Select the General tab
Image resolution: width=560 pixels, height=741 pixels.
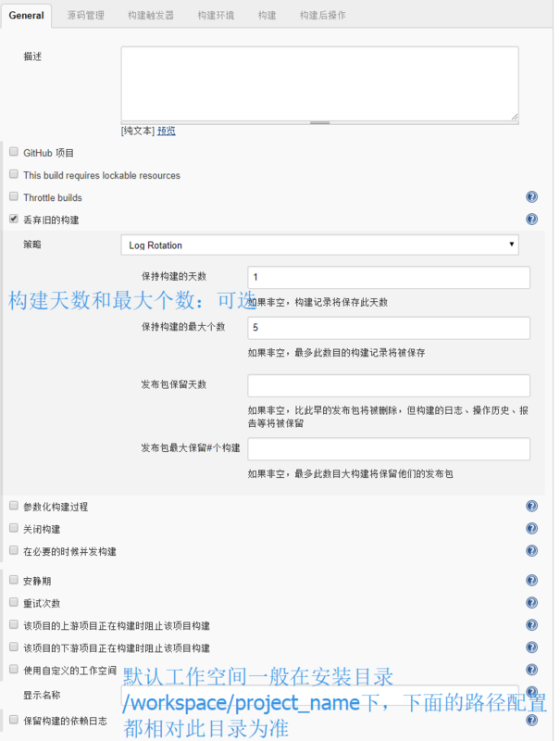point(27,15)
